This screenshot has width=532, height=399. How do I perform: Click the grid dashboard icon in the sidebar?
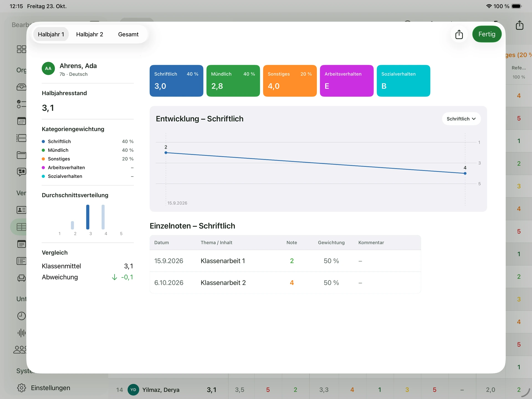tap(22, 49)
